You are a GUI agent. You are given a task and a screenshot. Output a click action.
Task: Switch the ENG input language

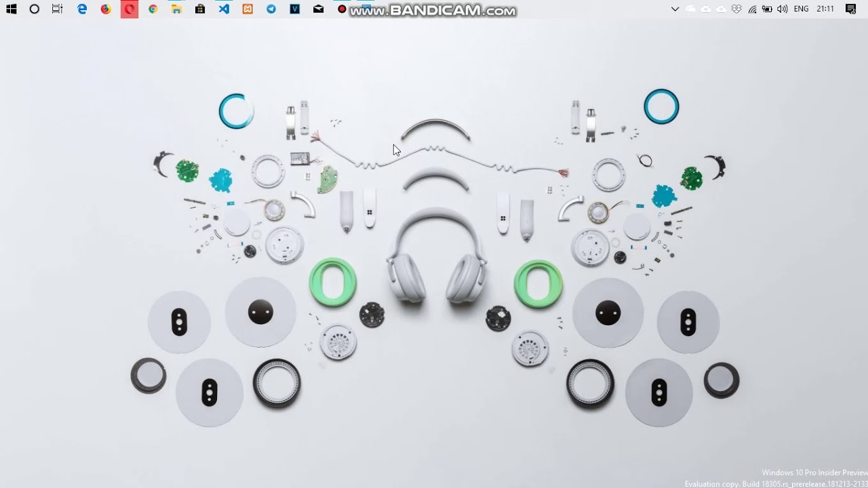point(801,9)
